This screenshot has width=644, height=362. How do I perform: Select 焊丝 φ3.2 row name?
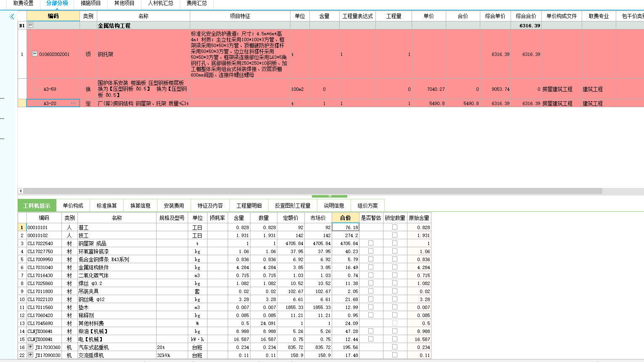coord(117,283)
